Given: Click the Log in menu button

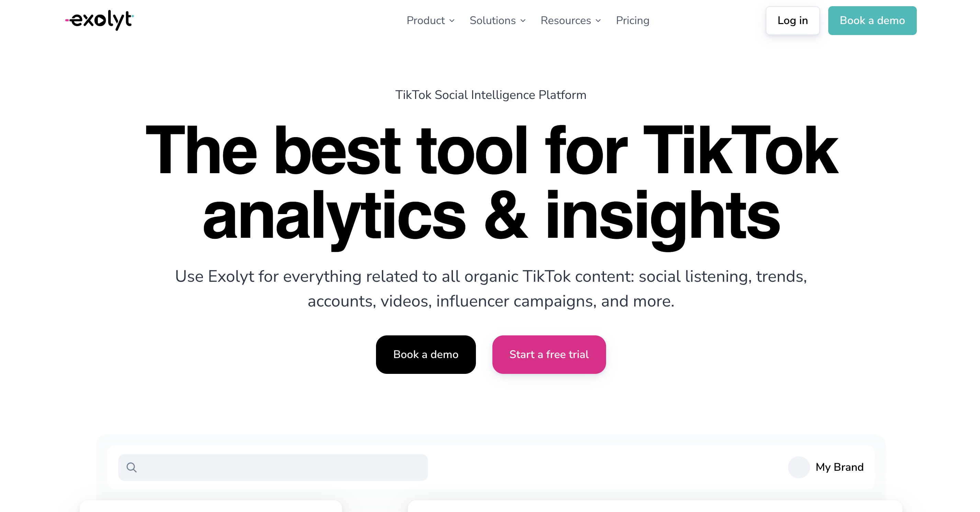Looking at the screenshot, I should pos(794,21).
